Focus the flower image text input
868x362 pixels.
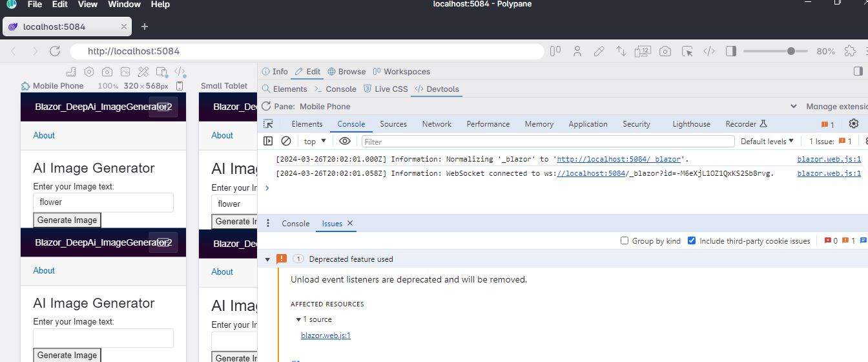click(103, 202)
